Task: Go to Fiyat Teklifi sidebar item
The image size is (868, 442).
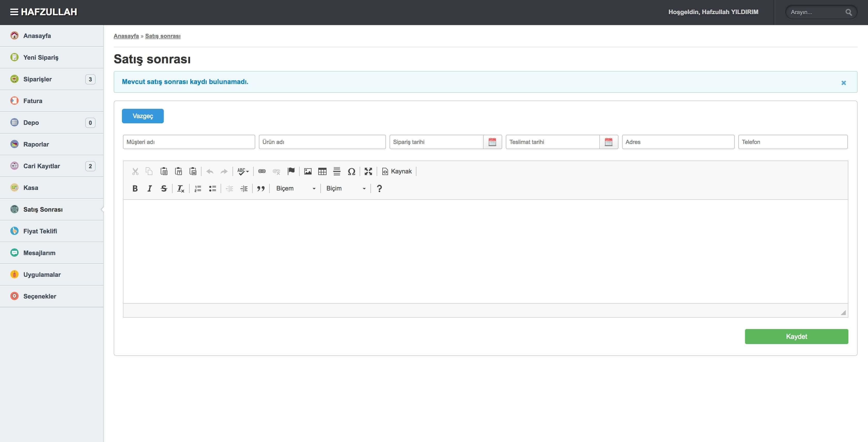Action: coord(40,231)
